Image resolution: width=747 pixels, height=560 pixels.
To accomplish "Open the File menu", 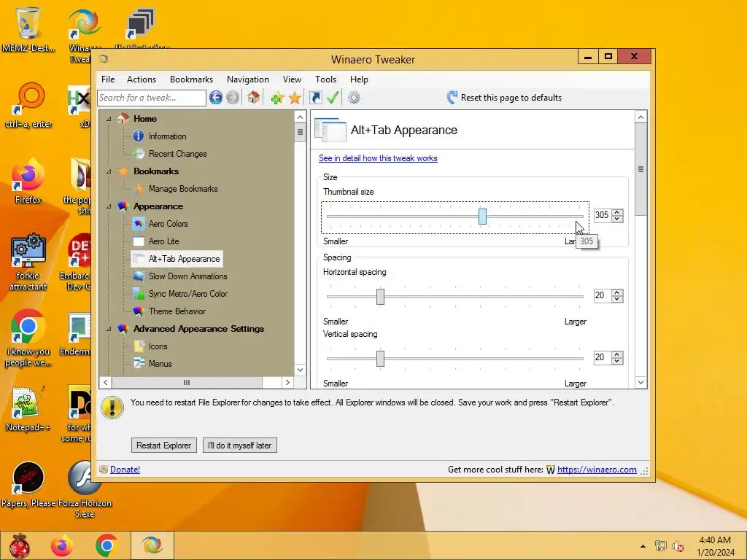I will [x=108, y=79].
